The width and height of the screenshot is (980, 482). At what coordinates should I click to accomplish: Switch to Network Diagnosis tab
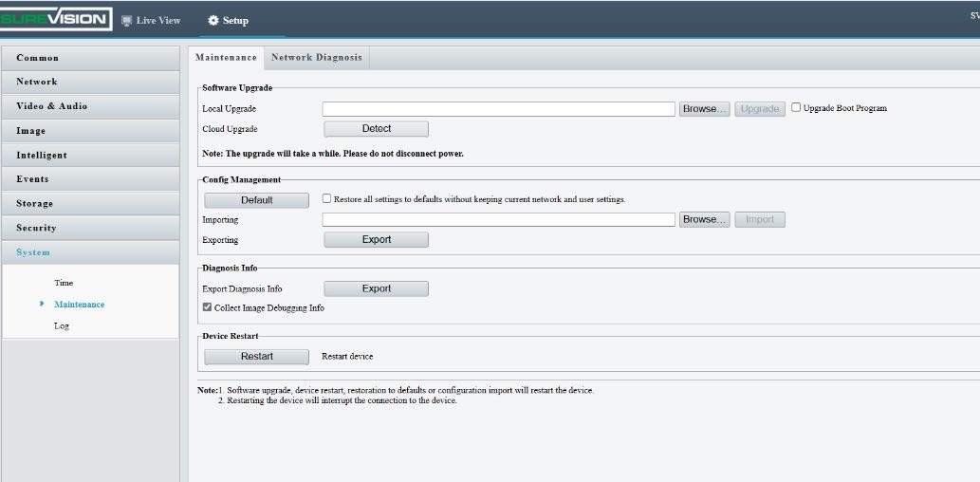[316, 58]
